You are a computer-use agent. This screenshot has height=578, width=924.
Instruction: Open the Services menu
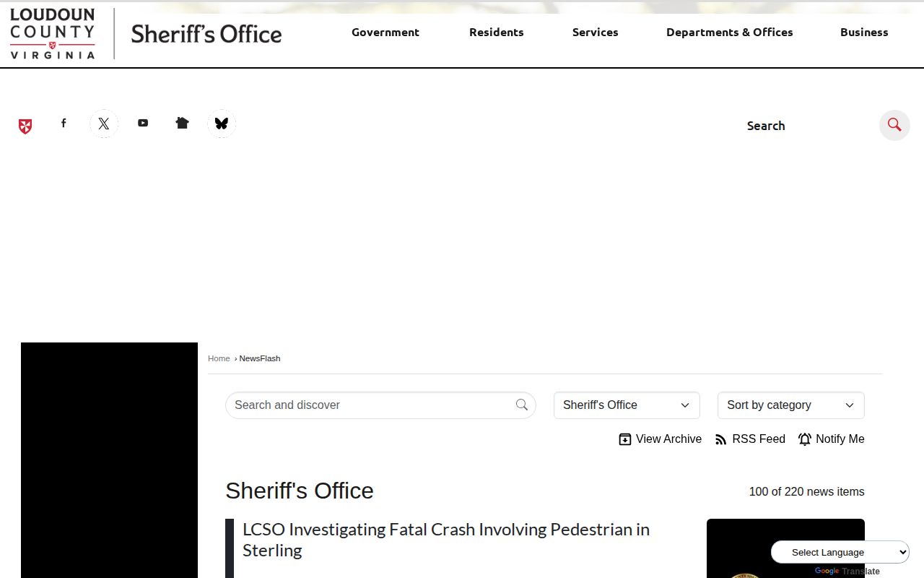(596, 33)
